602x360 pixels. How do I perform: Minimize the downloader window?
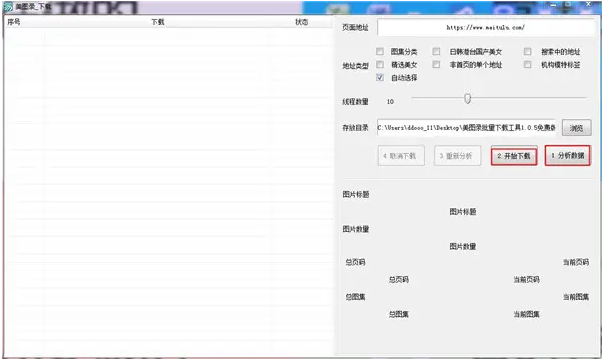coord(553,5)
